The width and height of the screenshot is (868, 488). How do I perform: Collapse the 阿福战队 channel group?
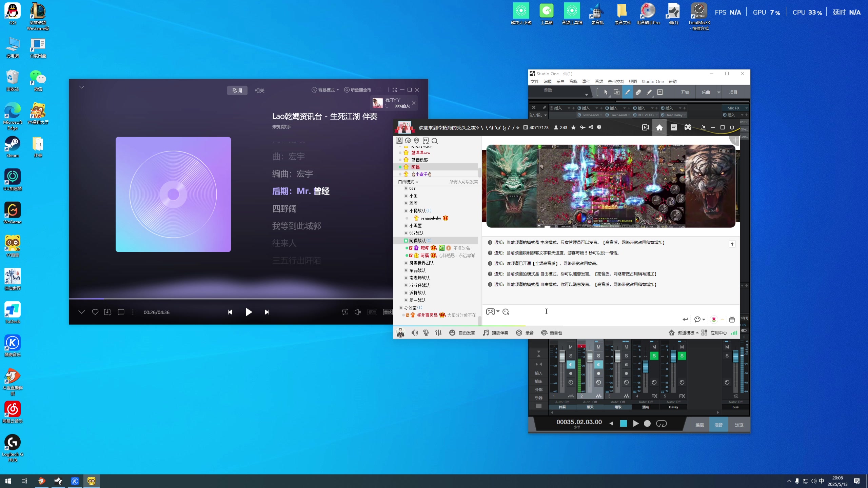[x=406, y=241]
